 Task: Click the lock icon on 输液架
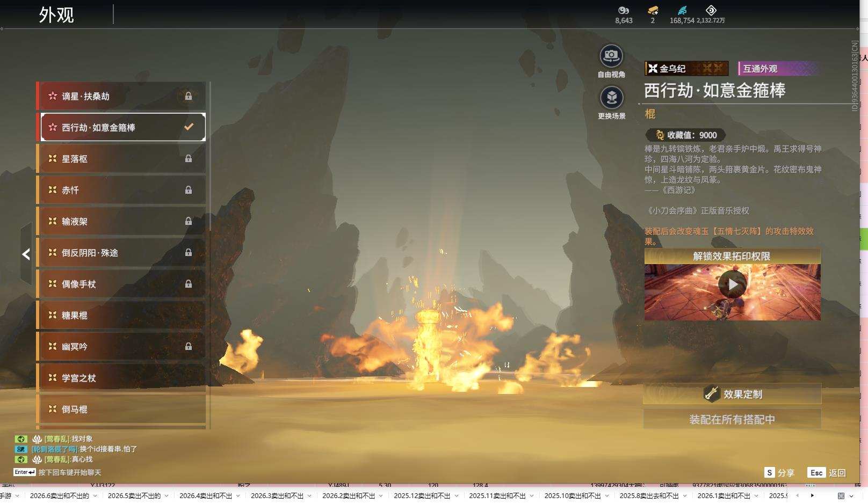click(189, 221)
